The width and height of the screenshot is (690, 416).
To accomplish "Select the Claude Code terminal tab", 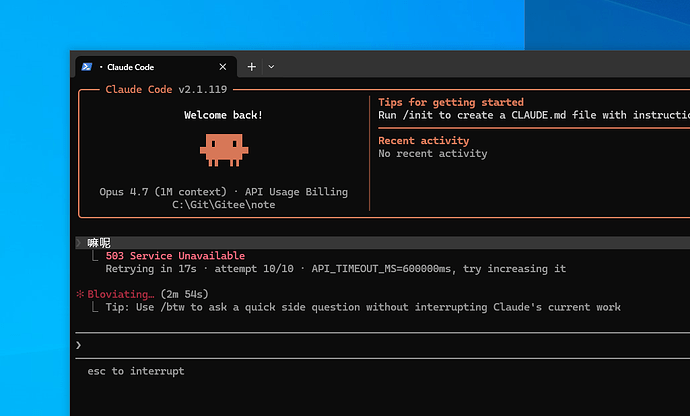I will pos(156,67).
